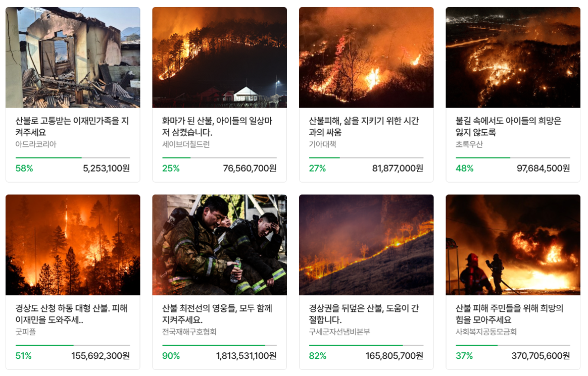The height and width of the screenshot is (376, 588).
Task: Open '불길 속에서도 아이들의 희망은 잃지 않도록' title
Action: point(509,126)
